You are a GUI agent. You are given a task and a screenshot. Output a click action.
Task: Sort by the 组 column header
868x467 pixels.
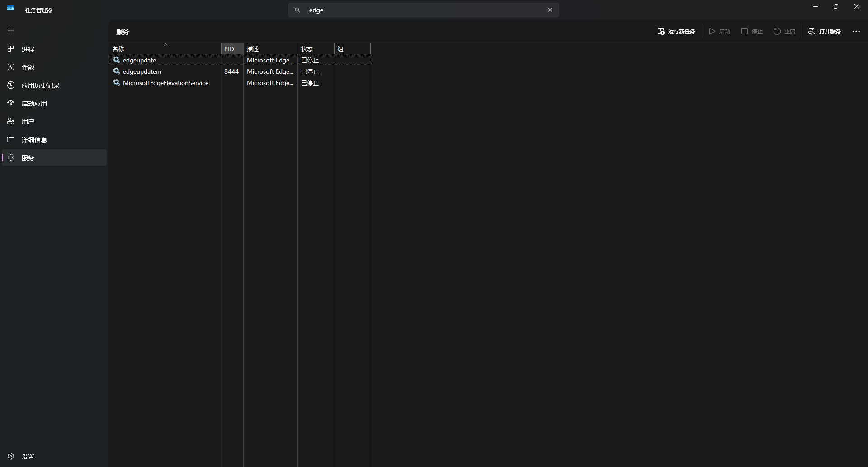pos(352,49)
